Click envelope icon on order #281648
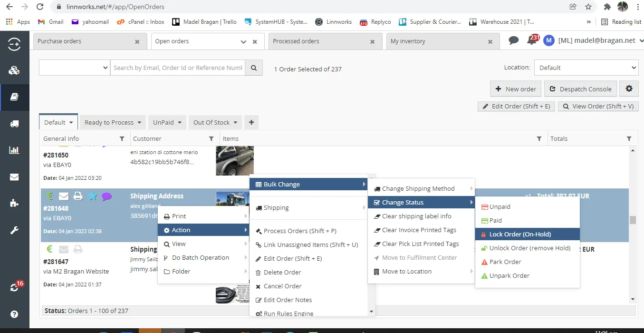 (x=64, y=196)
